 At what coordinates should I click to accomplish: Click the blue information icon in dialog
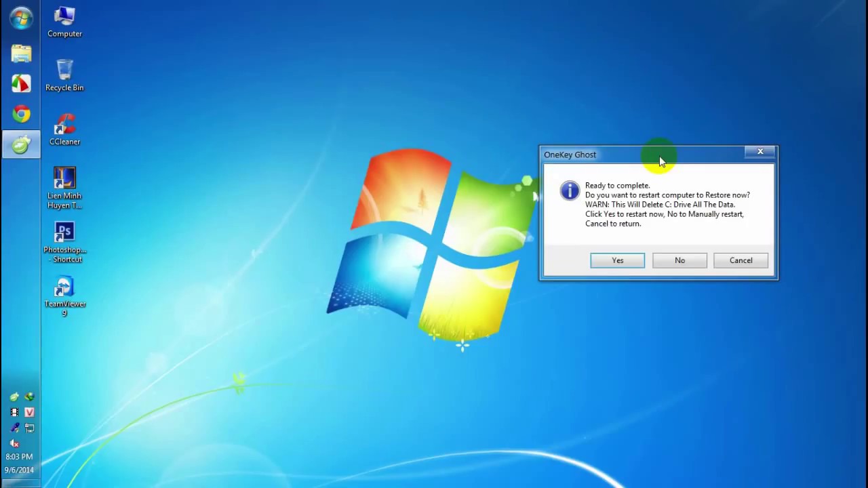click(570, 190)
